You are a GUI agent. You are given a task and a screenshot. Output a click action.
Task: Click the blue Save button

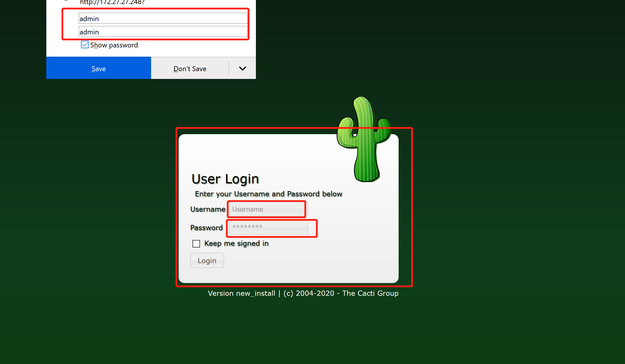click(x=99, y=68)
